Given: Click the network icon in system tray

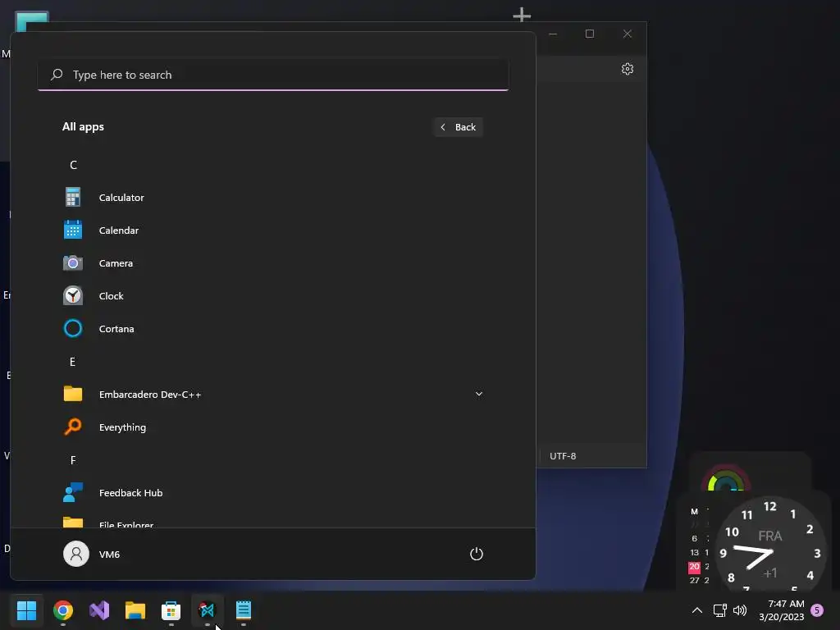Looking at the screenshot, I should [719, 610].
